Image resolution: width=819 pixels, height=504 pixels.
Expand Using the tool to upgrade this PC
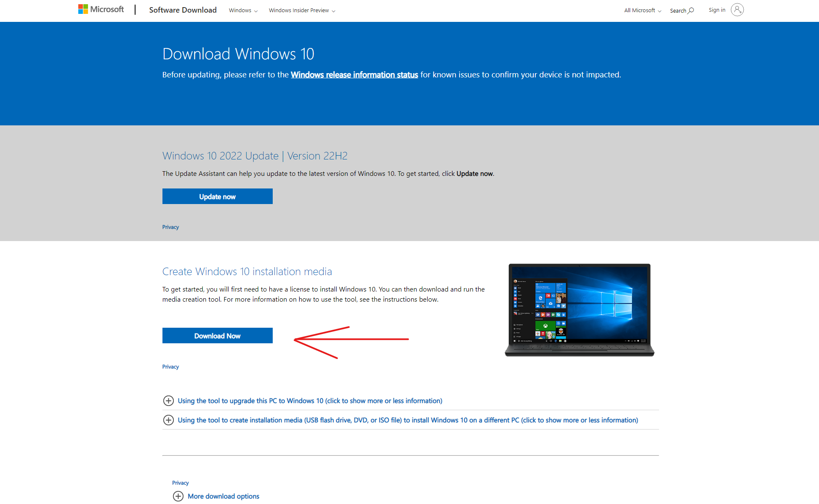[310, 401]
